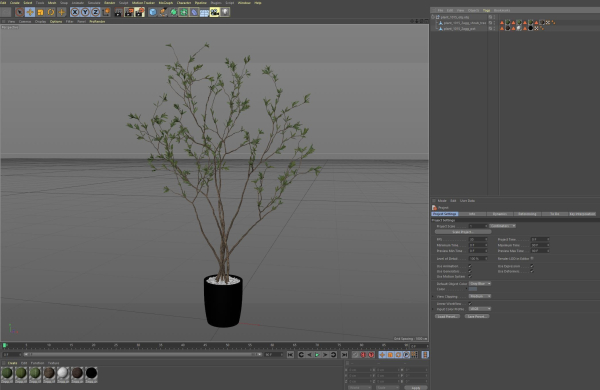Click the Level of Detail input field
This screenshot has width=600, height=390.
tap(478, 259)
